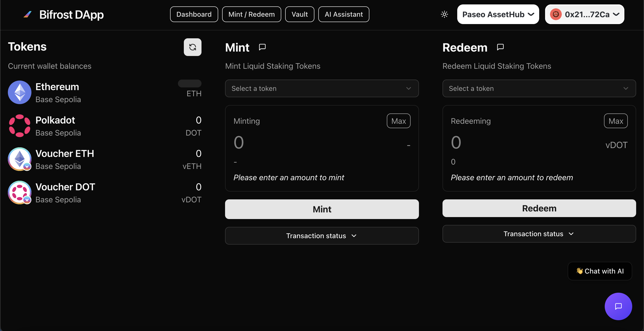
Task: Click the Bifrost logo icon
Action: pos(27,14)
